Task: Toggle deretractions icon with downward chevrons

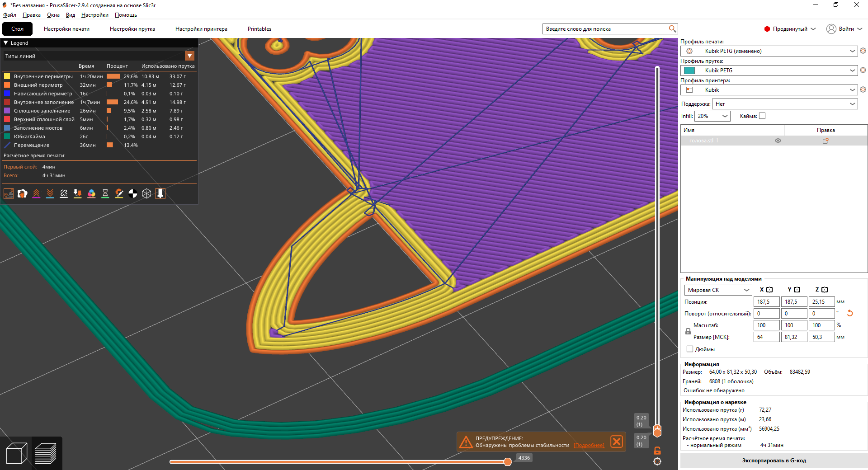Action: (50, 194)
